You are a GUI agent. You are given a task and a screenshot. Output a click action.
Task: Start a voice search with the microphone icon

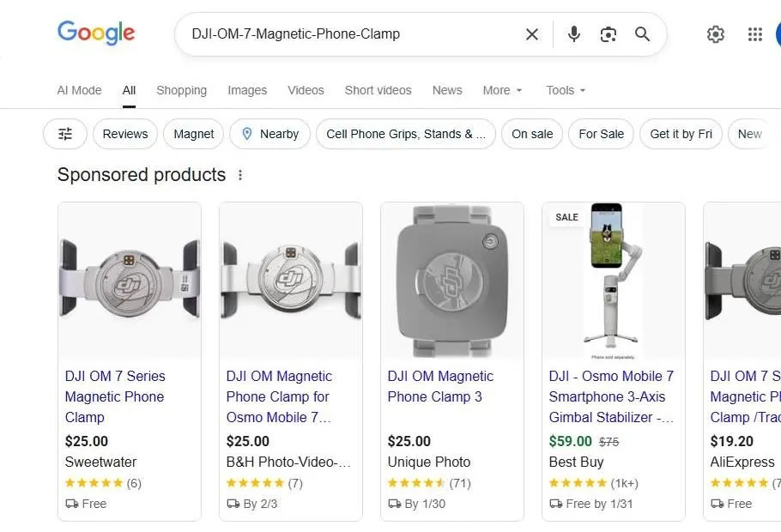point(573,34)
